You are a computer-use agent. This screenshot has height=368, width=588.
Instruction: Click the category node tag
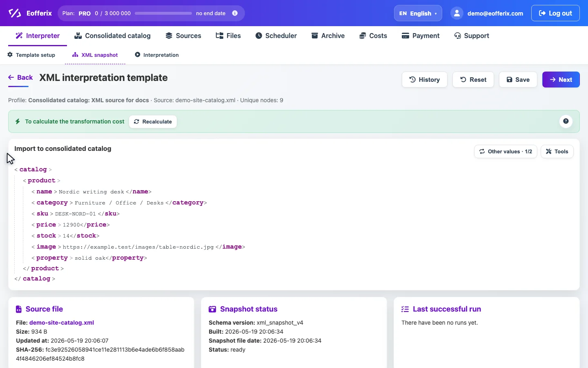tap(52, 202)
